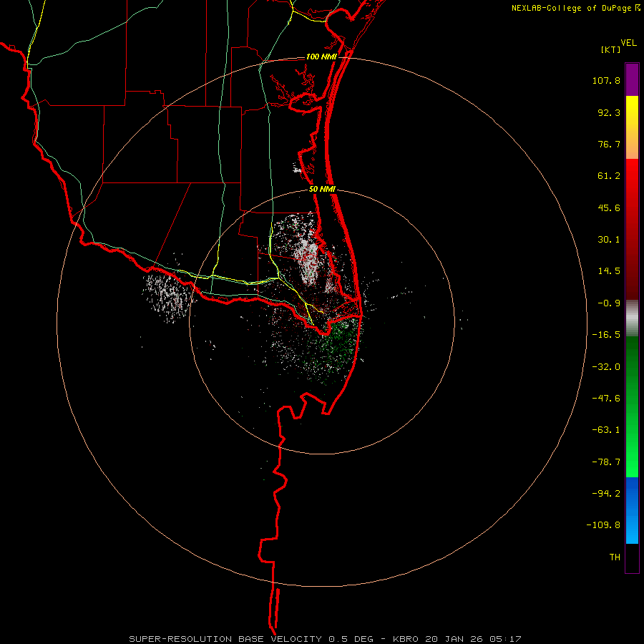Click the TH legend label

coord(615,557)
